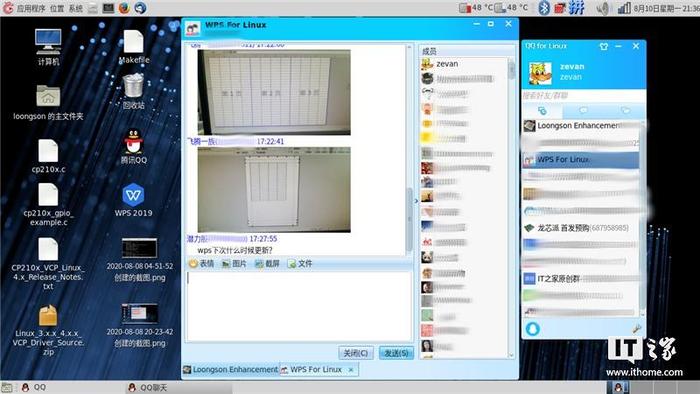Close the WPS For Linux chat tab

pyautogui.click(x=351, y=370)
